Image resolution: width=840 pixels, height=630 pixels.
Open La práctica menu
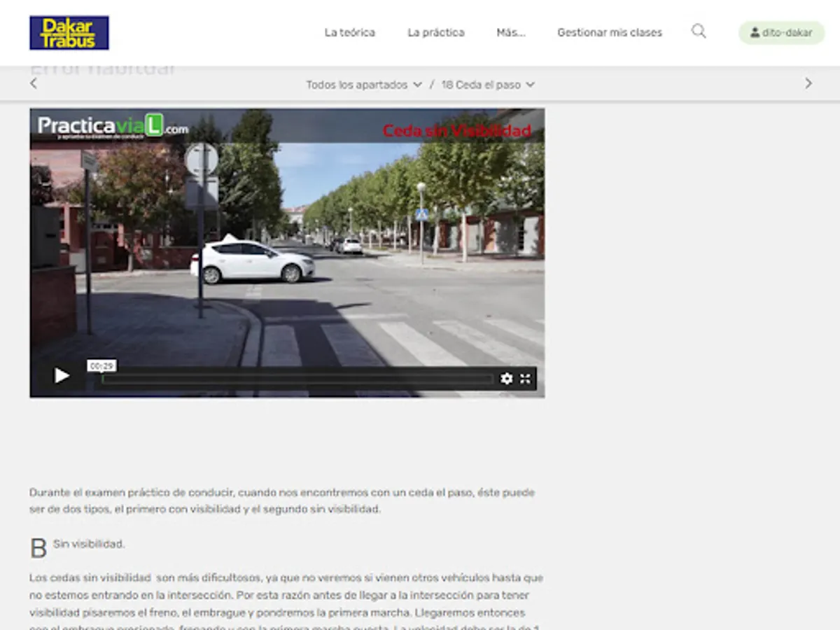(x=435, y=32)
